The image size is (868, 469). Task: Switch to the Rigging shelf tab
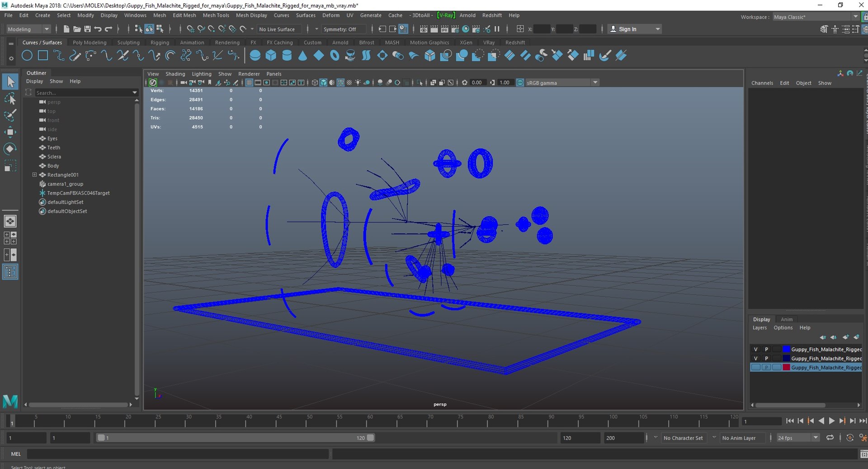[x=160, y=43]
